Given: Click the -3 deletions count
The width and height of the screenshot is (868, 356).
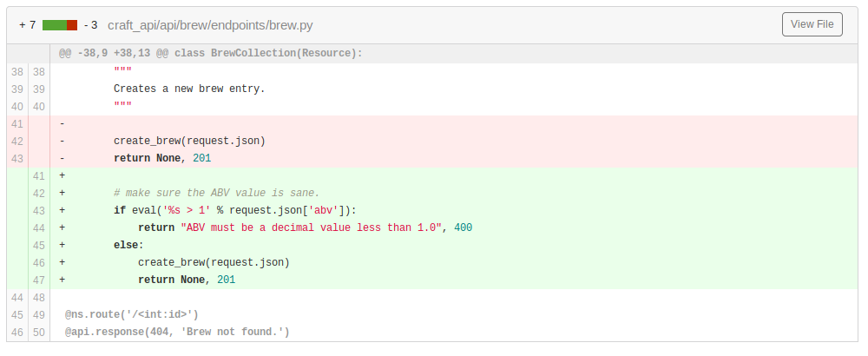Looking at the screenshot, I should [x=90, y=25].
